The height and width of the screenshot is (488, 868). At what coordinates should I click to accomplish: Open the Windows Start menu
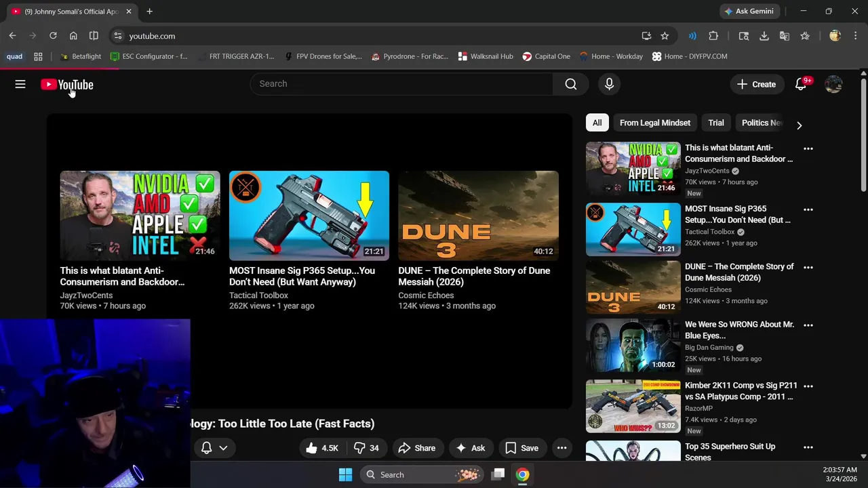tap(345, 474)
